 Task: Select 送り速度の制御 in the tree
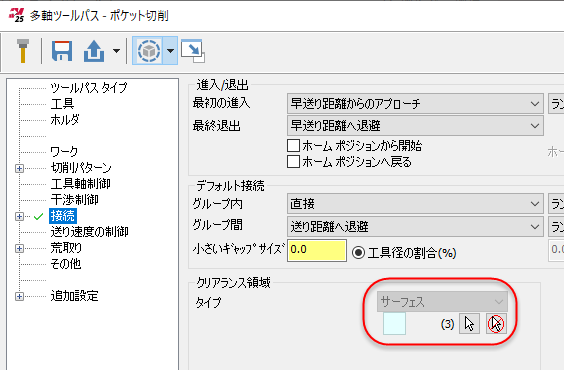tap(89, 232)
